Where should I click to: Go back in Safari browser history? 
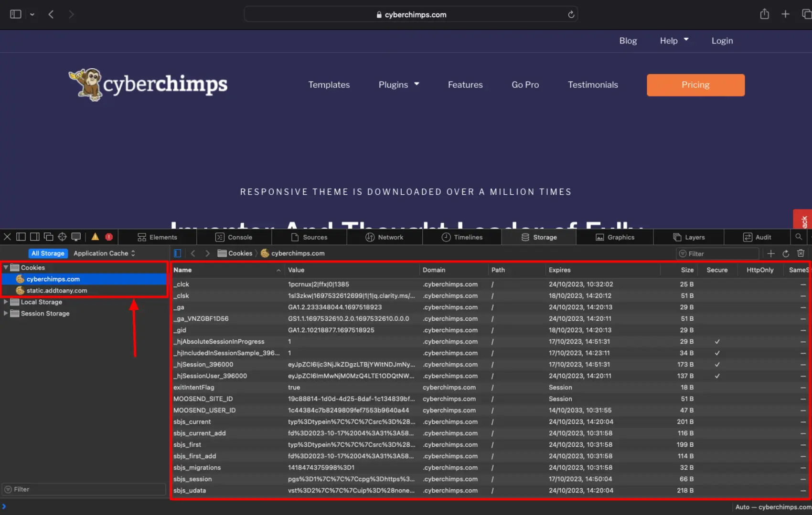click(x=51, y=14)
